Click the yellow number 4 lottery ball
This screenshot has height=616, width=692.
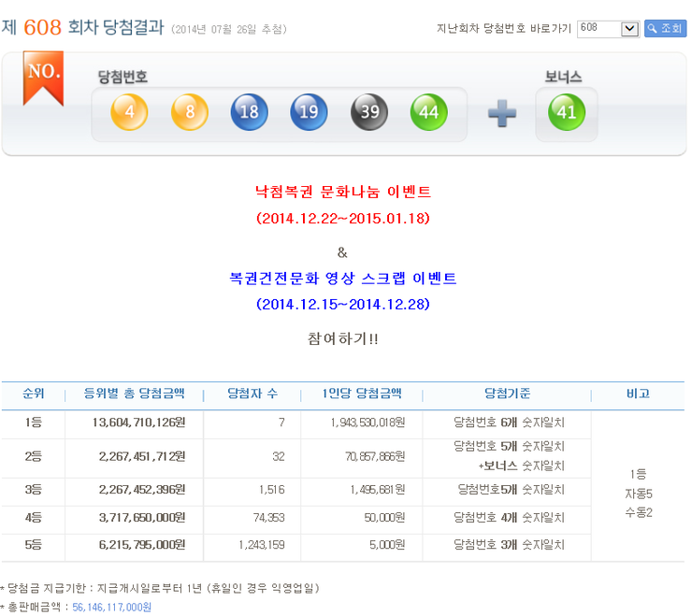[129, 112]
